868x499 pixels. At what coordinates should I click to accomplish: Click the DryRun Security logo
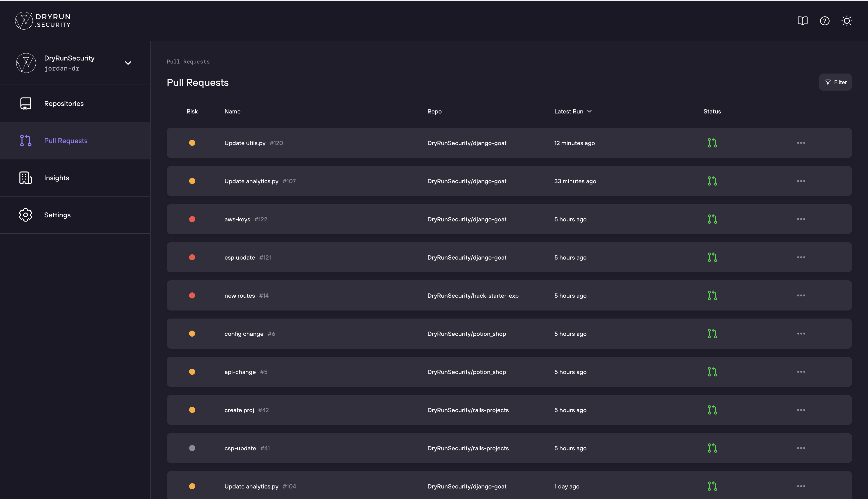coord(43,21)
